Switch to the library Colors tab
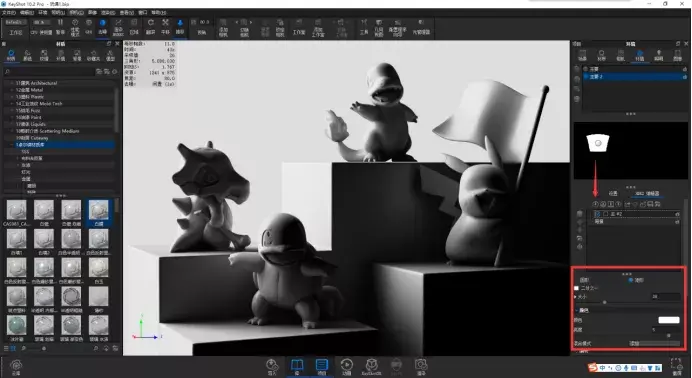The width and height of the screenshot is (692, 378). (x=27, y=55)
